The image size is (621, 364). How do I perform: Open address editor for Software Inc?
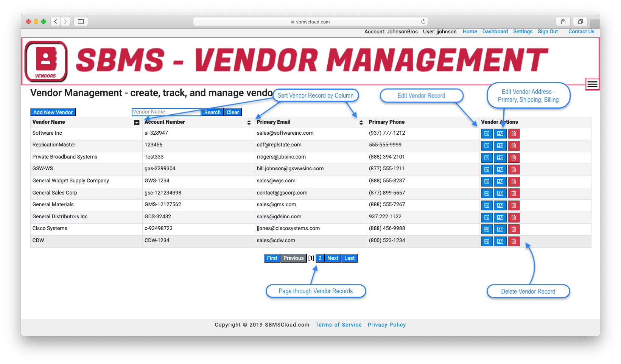(x=500, y=134)
